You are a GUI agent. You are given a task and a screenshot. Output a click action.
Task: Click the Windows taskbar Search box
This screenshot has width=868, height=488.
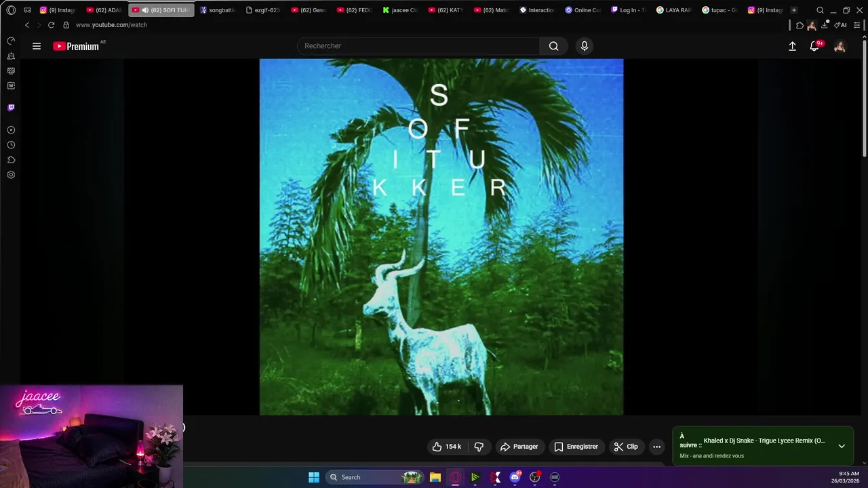coord(373,477)
